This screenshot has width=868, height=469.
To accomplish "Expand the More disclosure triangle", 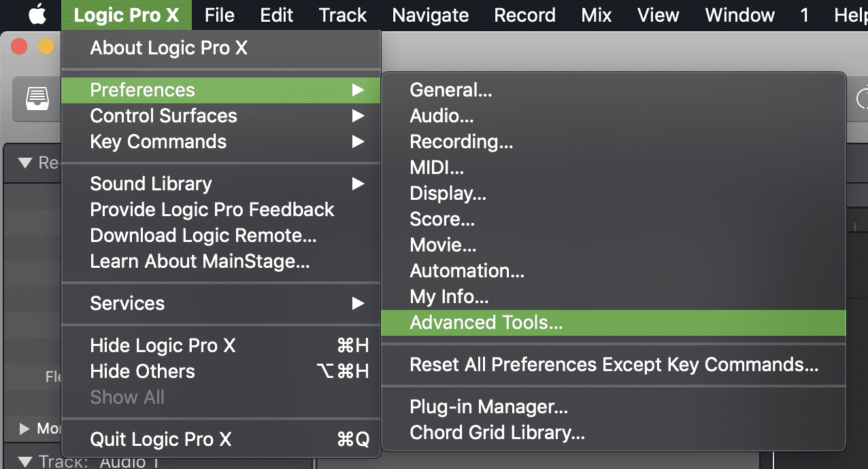I will point(25,428).
